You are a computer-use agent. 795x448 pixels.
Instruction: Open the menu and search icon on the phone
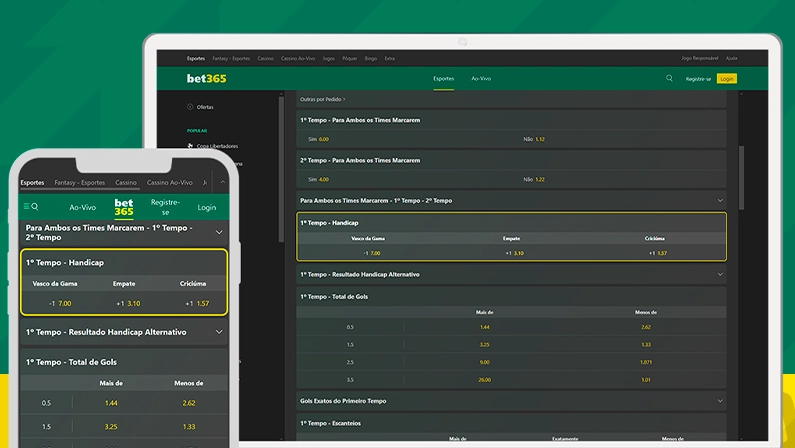[30, 207]
